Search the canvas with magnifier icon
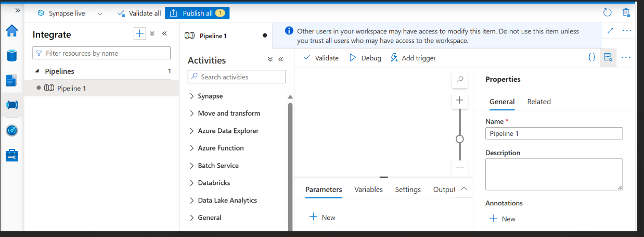Screen dimensions: 644x237 click(x=459, y=80)
